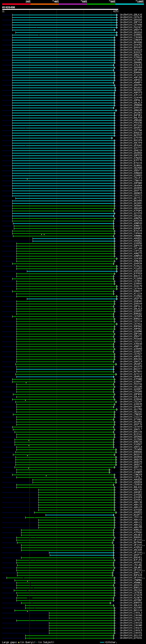Viewport: 146px width, 644px height.
Task: Click the UniRef100_C6T411 hit label
Action: (x=131, y=324)
